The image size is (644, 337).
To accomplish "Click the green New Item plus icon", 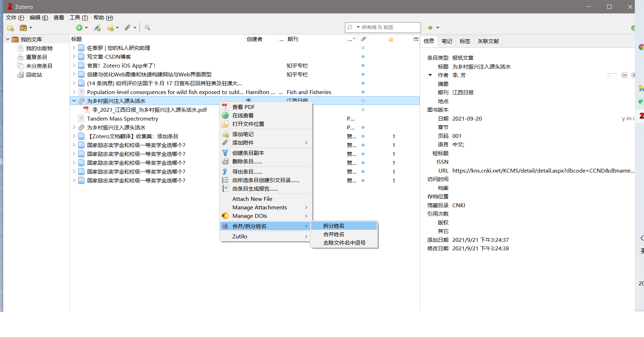I will tap(79, 28).
